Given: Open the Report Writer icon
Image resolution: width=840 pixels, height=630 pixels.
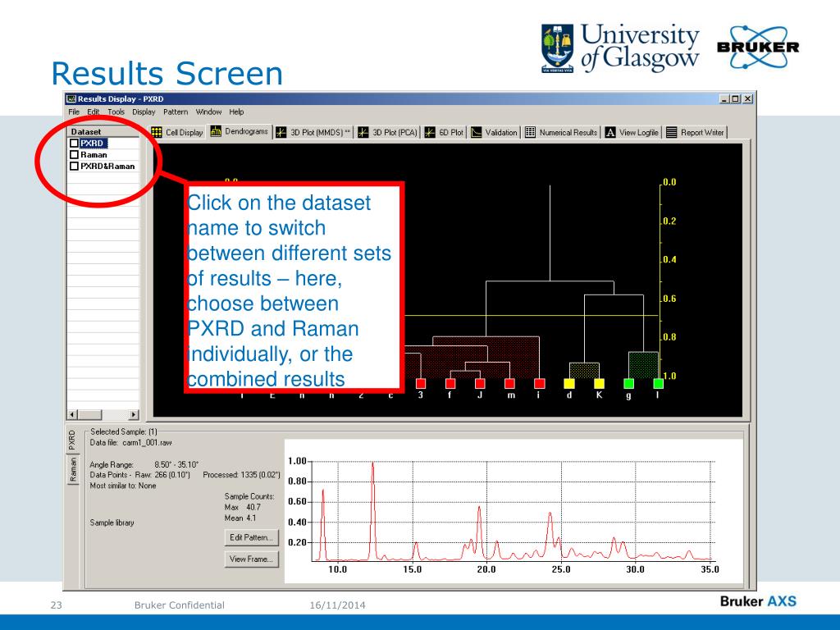Looking at the screenshot, I should coord(672,132).
